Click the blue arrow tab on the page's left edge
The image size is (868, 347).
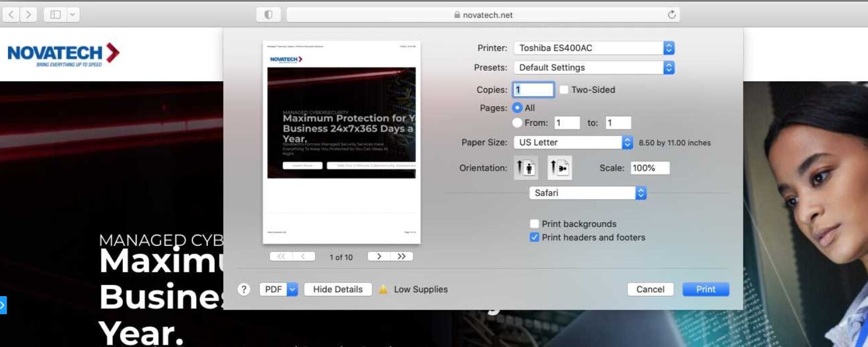[x=3, y=305]
